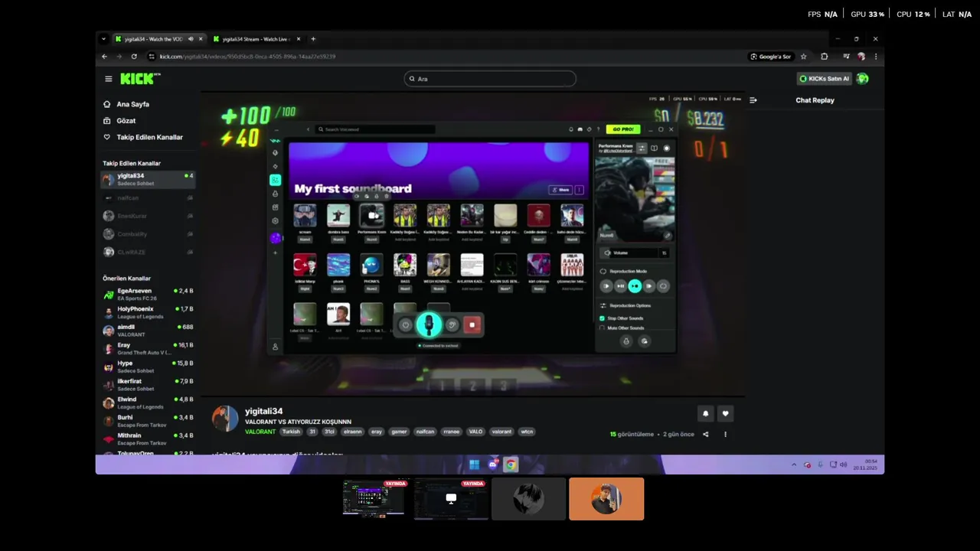Open the browser extensions puzzle icon

tap(825, 57)
